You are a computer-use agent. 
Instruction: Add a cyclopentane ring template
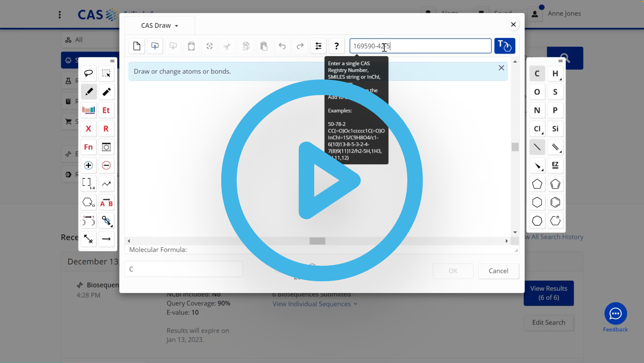pyautogui.click(x=537, y=184)
